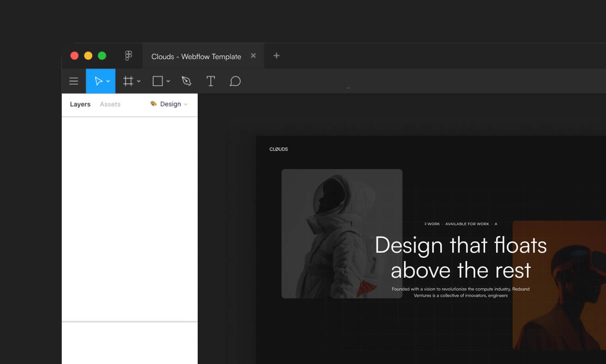Close the Clouds - Webflow Template tab
The height and width of the screenshot is (364, 606).
tap(253, 55)
